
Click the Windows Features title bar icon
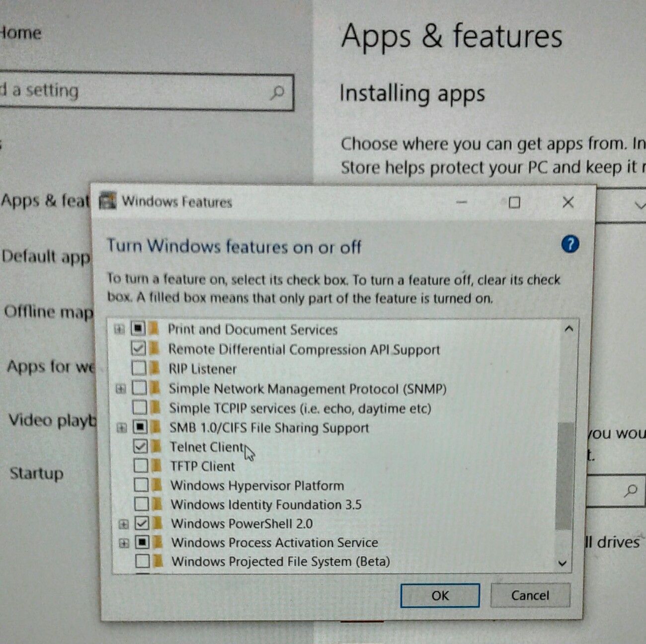click(x=108, y=201)
